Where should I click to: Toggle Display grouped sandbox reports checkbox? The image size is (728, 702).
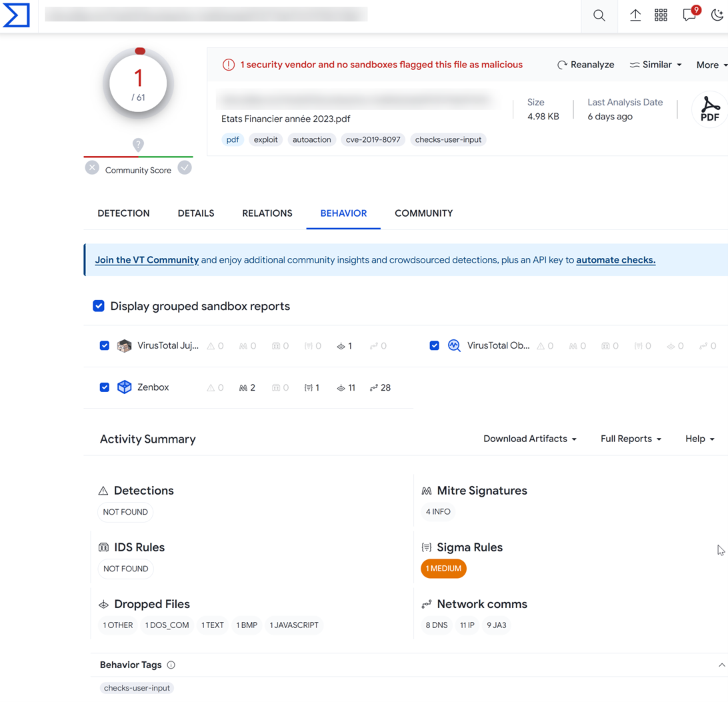tap(99, 306)
